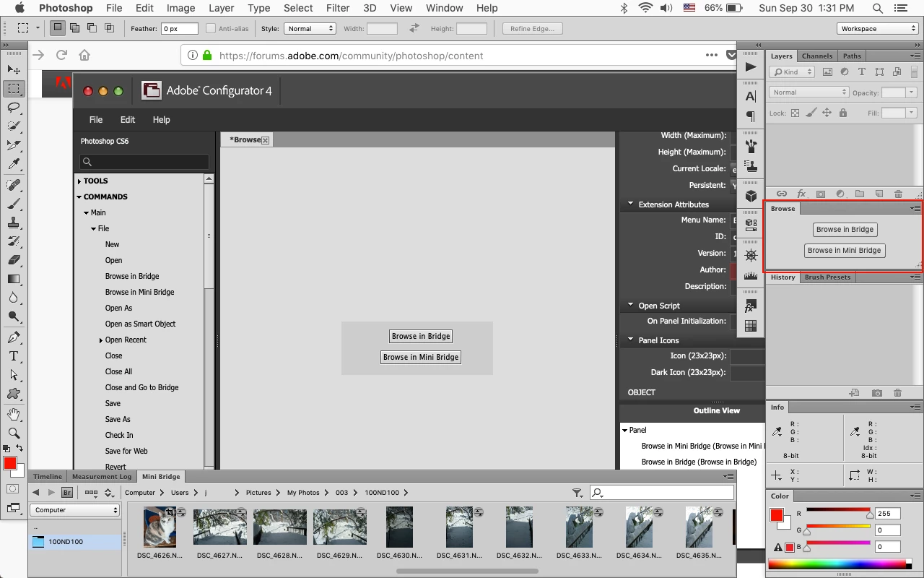Click Browse in Bridge in Browse panel
Viewport: 924px width, 578px height.
click(845, 230)
